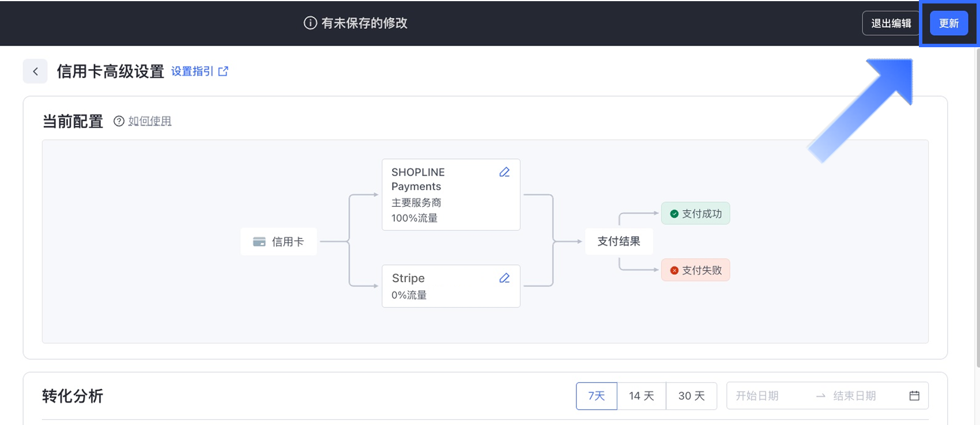Choose the 30 天 range option
The height and width of the screenshot is (425, 980).
691,396
